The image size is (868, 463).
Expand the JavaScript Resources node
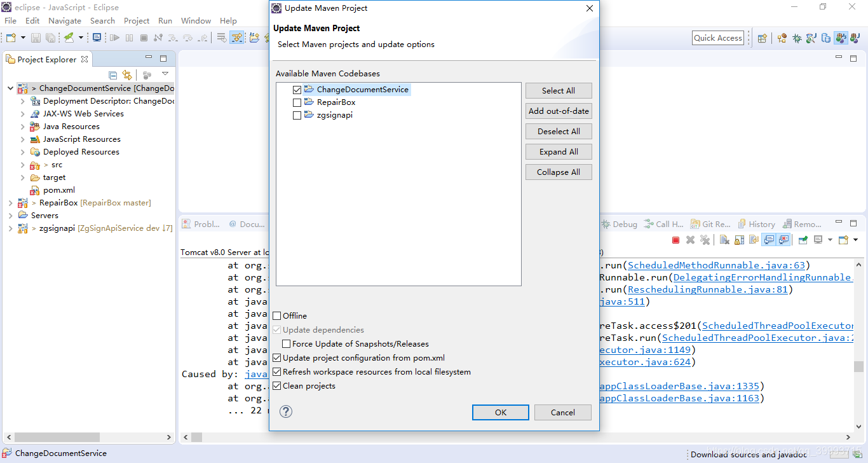pyautogui.click(x=23, y=139)
